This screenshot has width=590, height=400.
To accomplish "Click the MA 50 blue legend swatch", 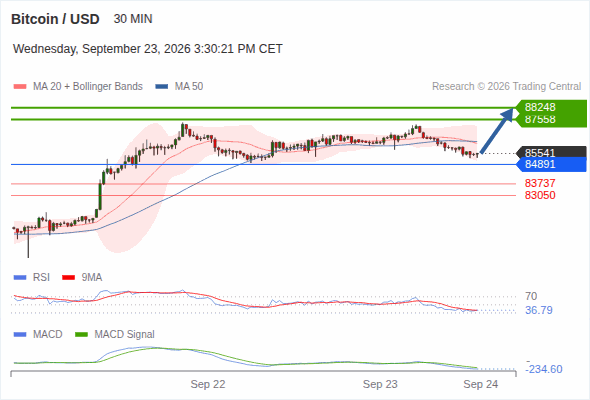I will click(x=162, y=87).
